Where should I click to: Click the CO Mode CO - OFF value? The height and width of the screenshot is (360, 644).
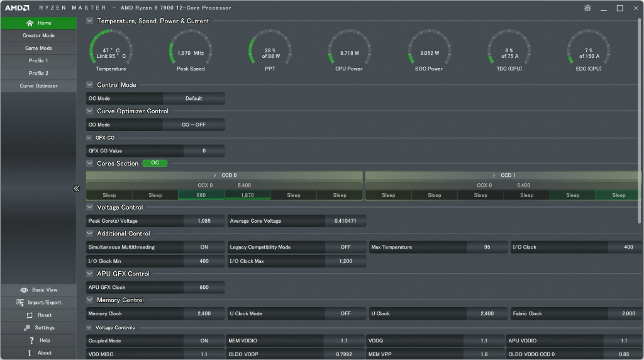click(x=194, y=125)
